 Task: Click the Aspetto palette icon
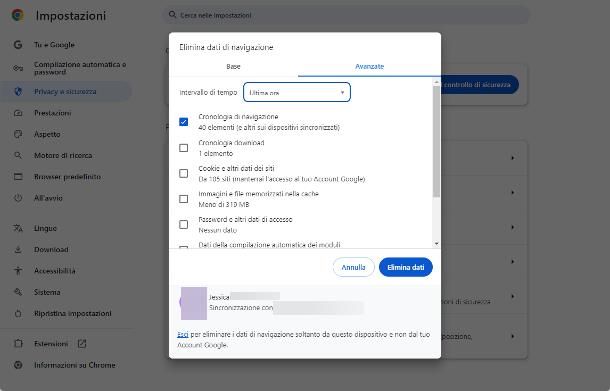coord(18,134)
